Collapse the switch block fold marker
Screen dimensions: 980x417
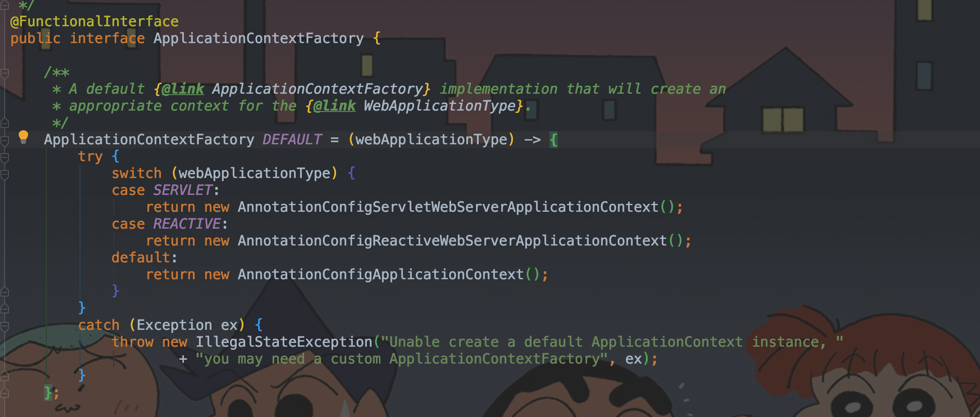5,174
